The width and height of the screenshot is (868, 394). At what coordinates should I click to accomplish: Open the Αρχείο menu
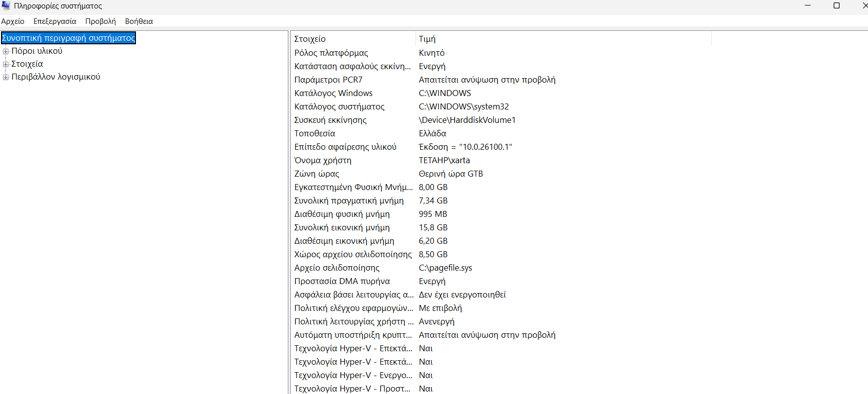click(12, 21)
